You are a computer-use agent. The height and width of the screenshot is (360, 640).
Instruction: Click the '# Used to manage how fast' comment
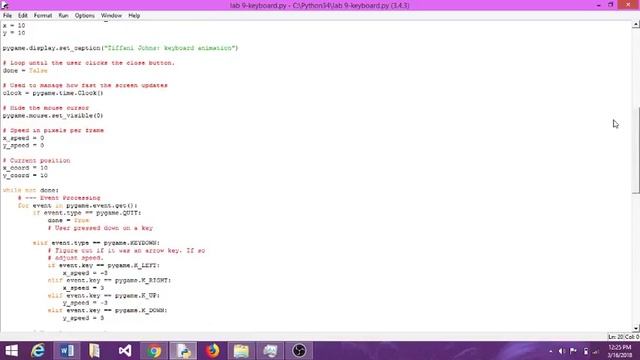point(85,85)
